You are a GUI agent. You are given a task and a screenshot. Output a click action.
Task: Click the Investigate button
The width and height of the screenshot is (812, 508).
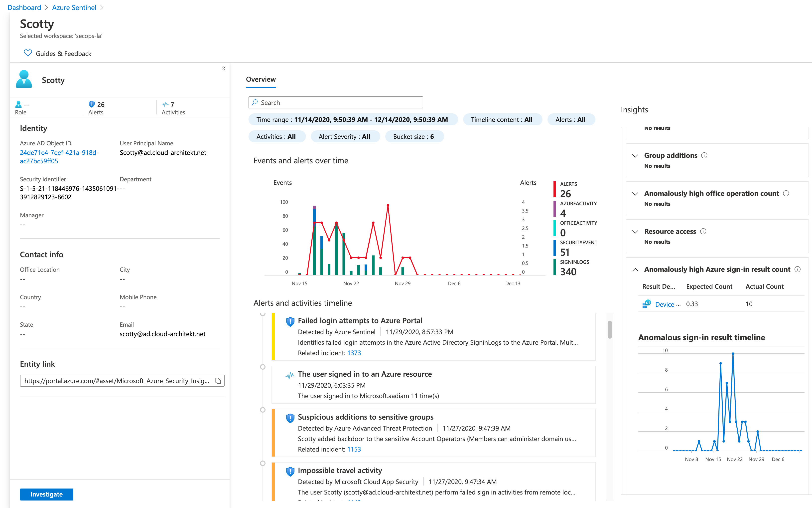[47, 494]
